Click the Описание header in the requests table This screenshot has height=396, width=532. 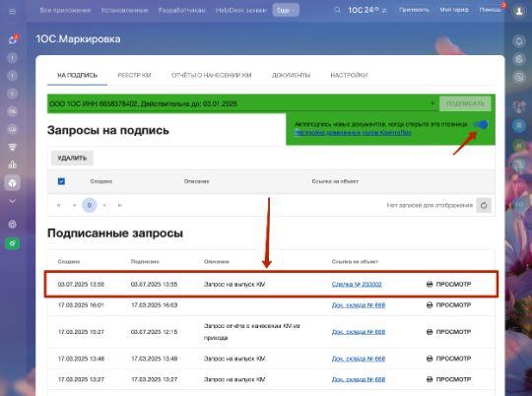196,181
